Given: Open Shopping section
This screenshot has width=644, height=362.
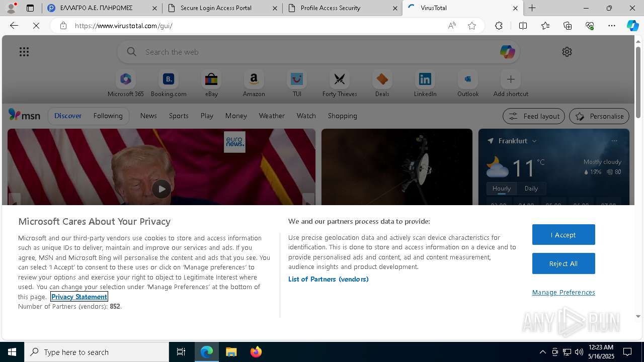Looking at the screenshot, I should tap(343, 116).
